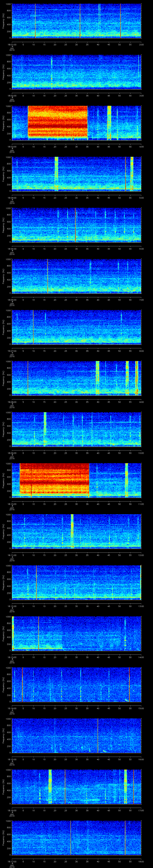This screenshot has height=868, width=153.
Task: Click the 16:00 end-of-minute axis label
Action: pyautogui.click(x=141, y=759)
